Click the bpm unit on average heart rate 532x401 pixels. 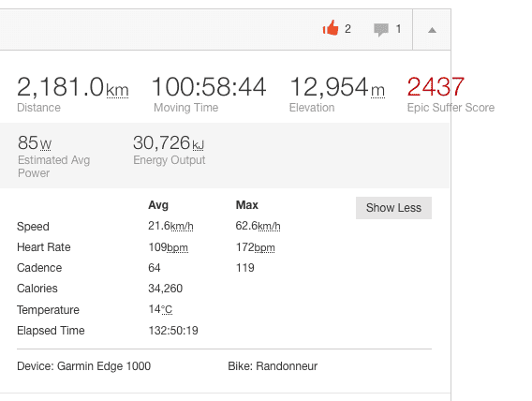[177, 247]
